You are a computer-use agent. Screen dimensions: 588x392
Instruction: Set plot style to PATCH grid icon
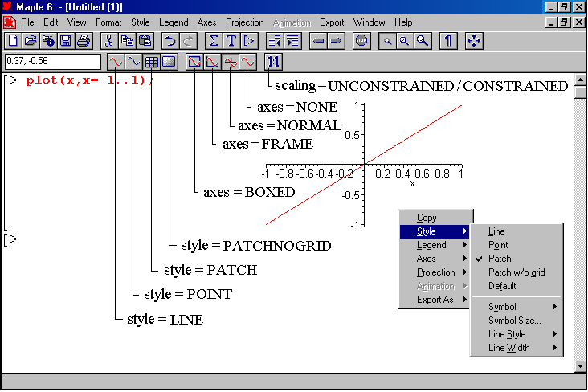pos(151,62)
